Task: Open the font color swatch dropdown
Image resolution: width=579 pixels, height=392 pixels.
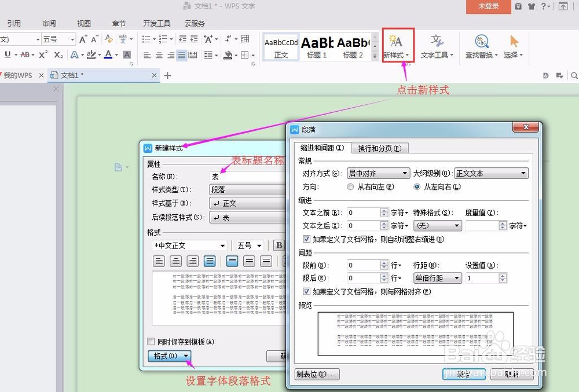Action: 116,55
